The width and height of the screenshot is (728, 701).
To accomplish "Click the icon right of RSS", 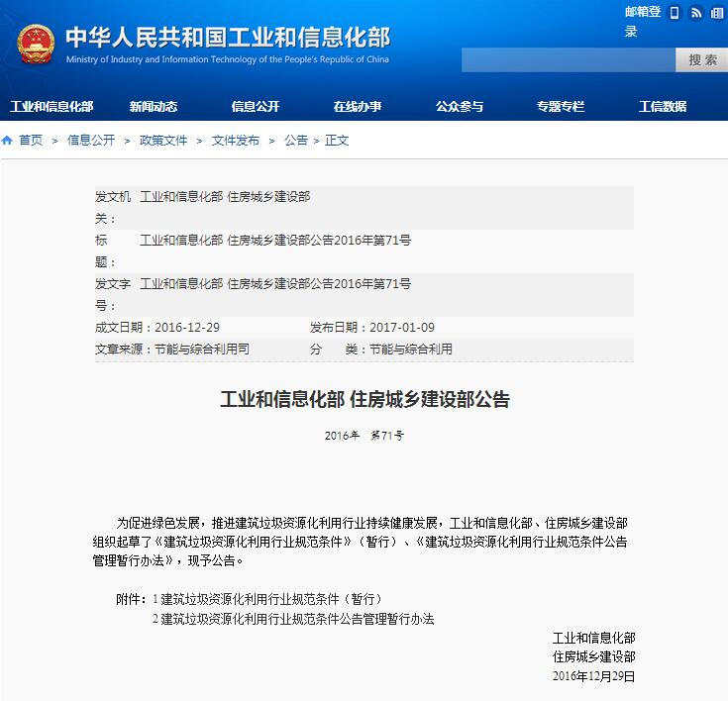I will click(716, 13).
